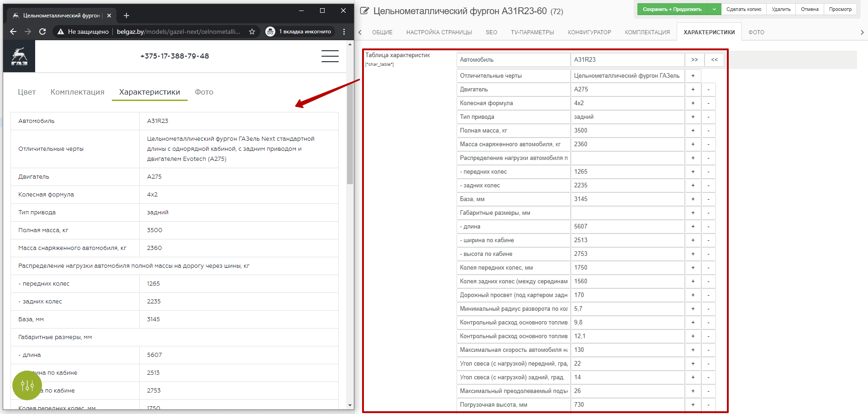The image size is (868, 414).
Task: Click the Сохранить + Продолжить button
Action: [672, 9]
